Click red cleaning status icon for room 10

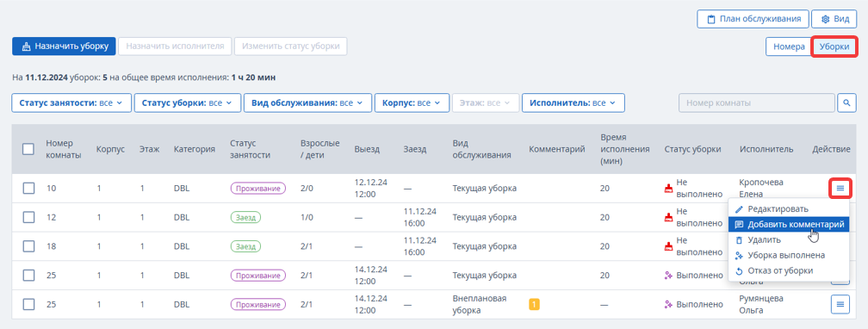point(669,189)
